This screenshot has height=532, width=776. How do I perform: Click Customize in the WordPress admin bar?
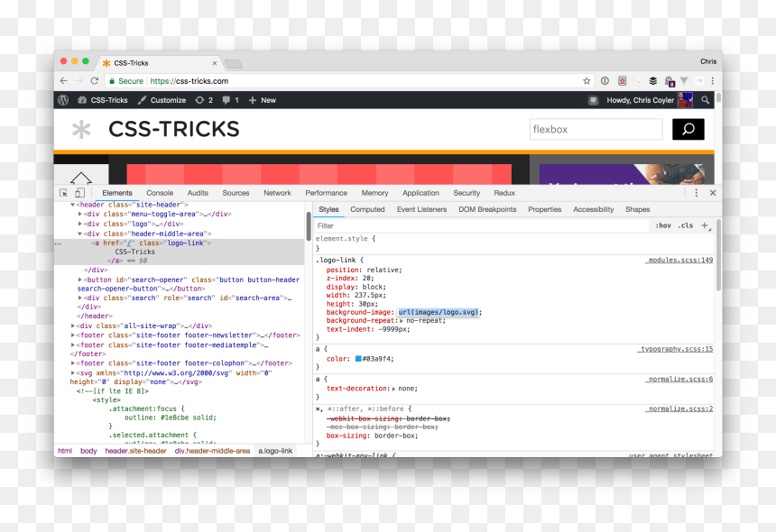[162, 100]
